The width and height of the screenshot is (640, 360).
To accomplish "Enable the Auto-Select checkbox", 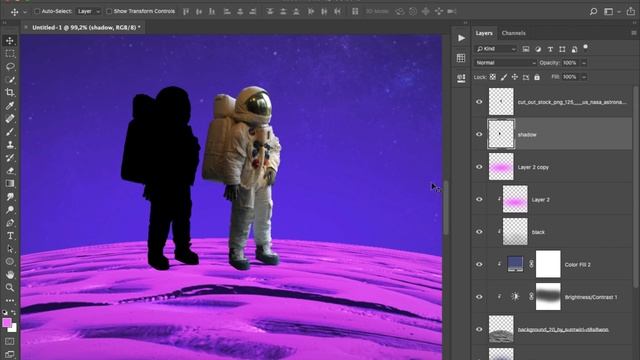I will (x=37, y=11).
